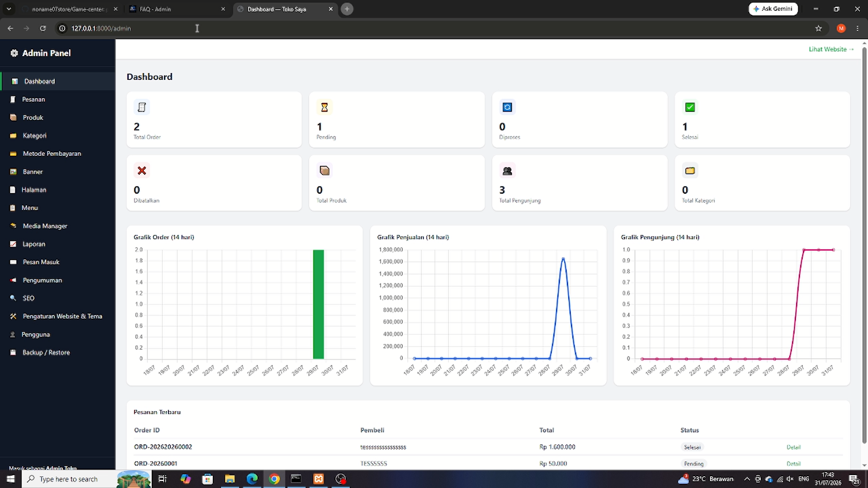The height and width of the screenshot is (488, 868).
Task: Open a new browser tab
Action: pos(347,9)
